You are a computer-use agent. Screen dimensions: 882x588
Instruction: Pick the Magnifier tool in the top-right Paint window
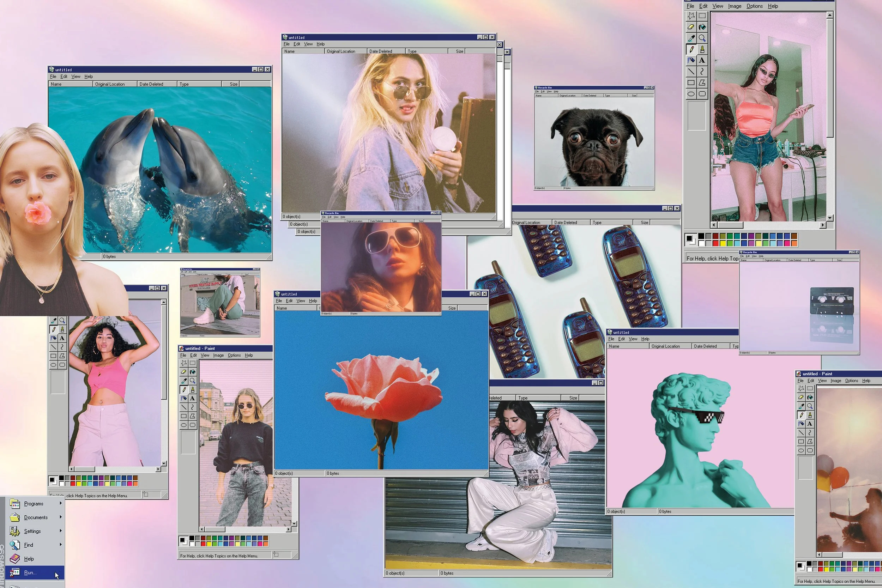(702, 38)
